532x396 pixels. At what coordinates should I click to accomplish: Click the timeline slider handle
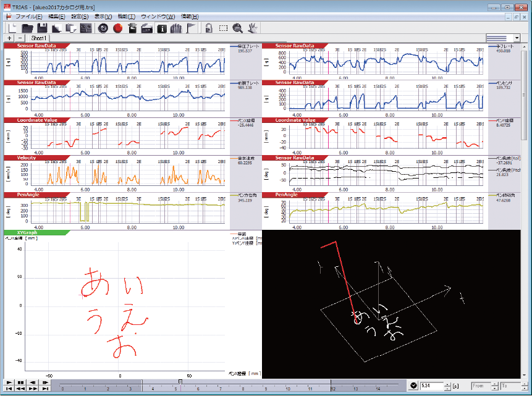click(x=180, y=381)
